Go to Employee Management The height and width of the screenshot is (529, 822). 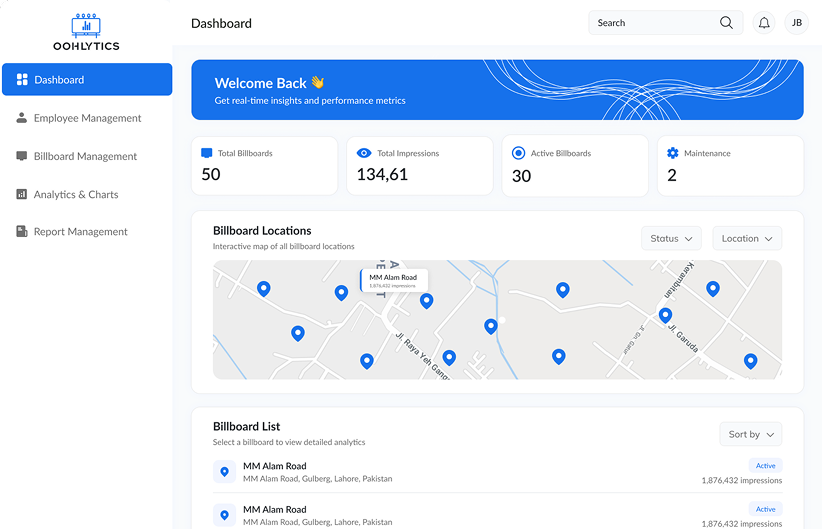[87, 118]
